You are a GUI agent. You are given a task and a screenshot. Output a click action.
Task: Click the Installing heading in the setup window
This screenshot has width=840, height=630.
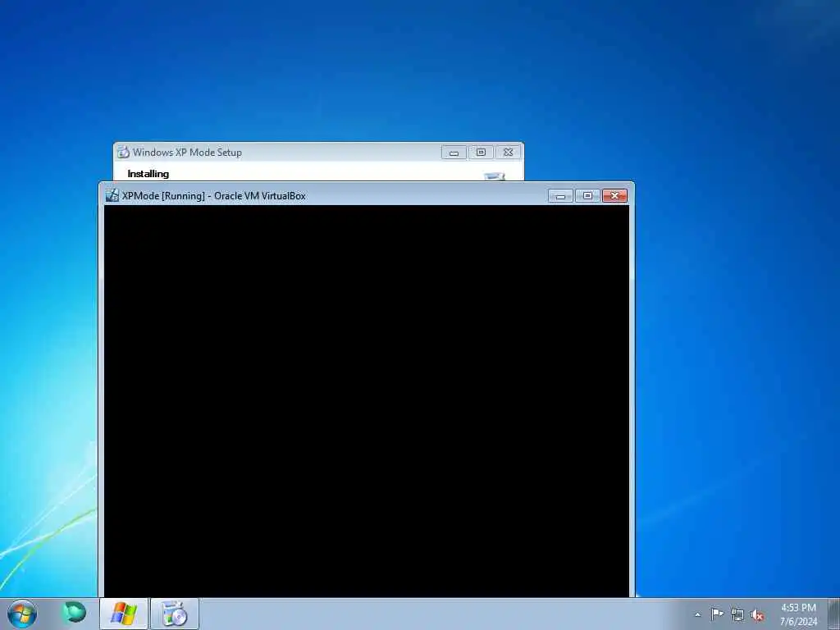(x=148, y=174)
